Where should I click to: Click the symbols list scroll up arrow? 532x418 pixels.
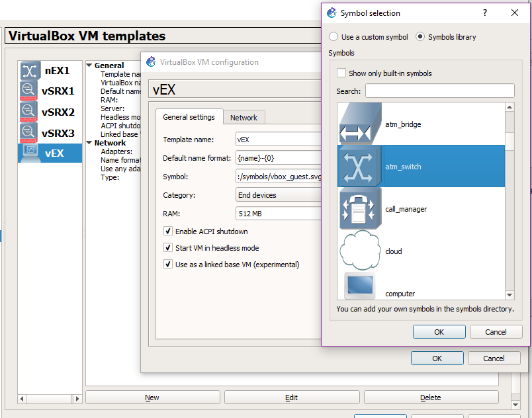[510, 107]
